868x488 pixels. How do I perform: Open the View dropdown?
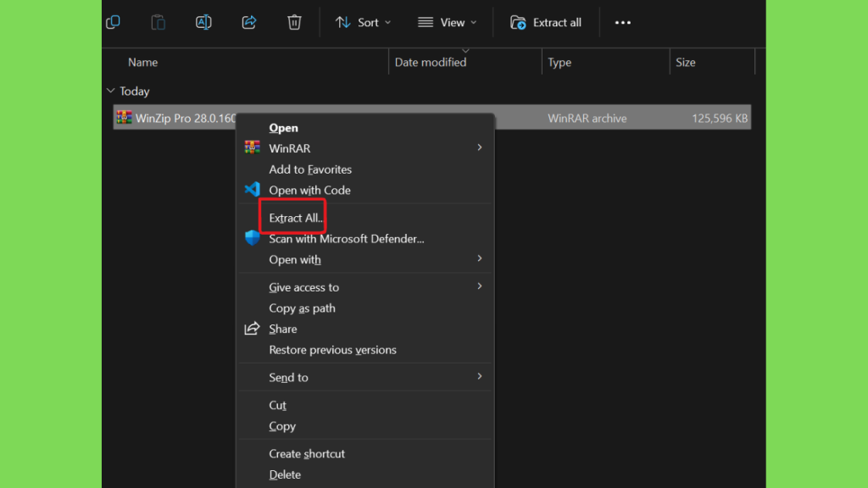tap(447, 22)
